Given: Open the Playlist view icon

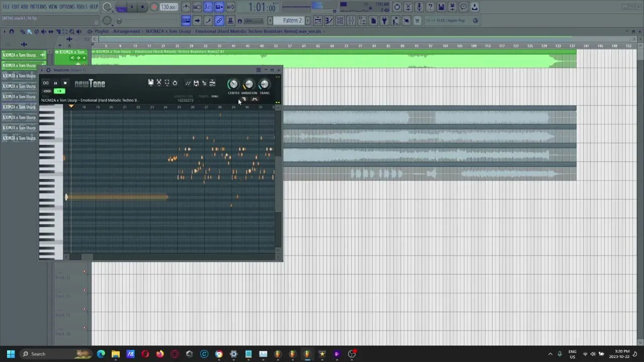Looking at the screenshot, I should pyautogui.click(x=318, y=21).
